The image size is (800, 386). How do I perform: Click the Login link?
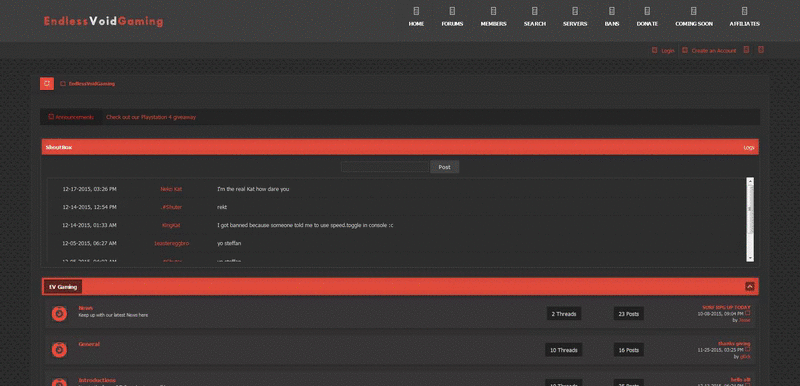coord(667,50)
